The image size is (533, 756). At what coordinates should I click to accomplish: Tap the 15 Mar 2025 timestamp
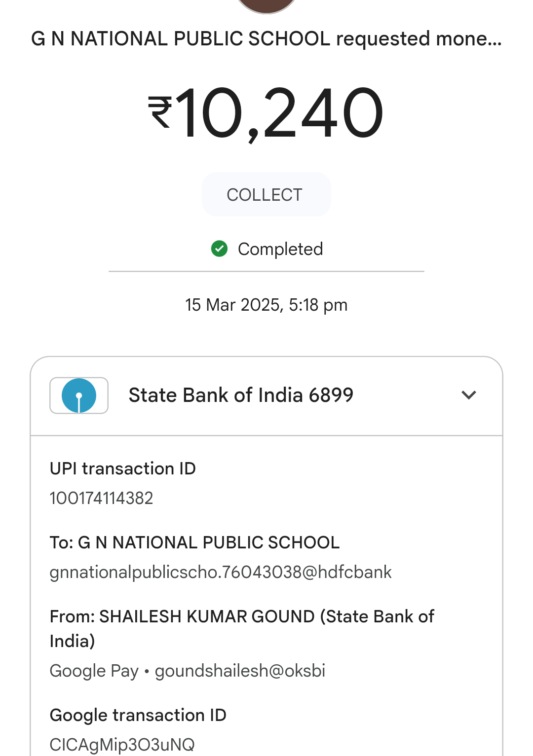click(266, 305)
